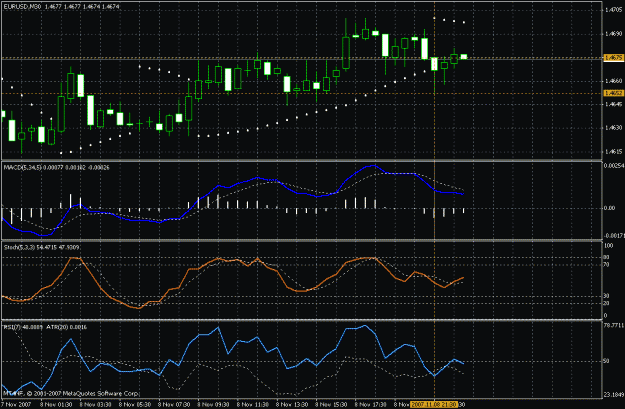625x409 pixels.
Task: Select the 1.4615 price axis label
Action: point(613,152)
